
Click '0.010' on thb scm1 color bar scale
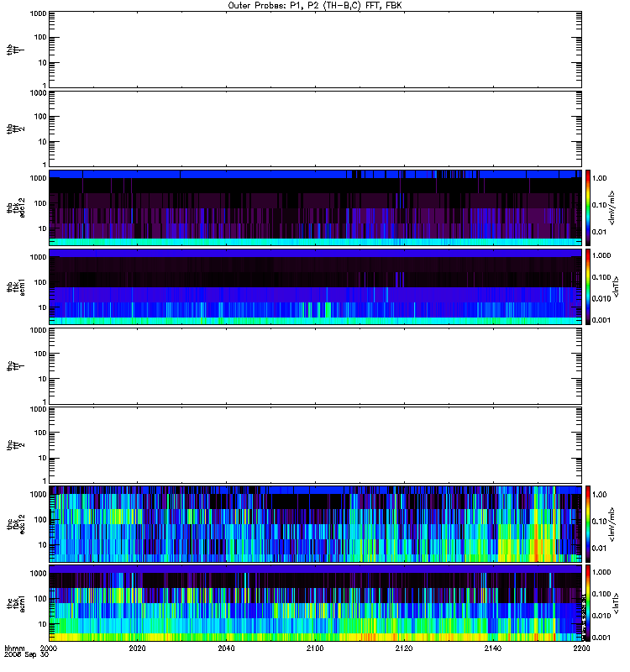pos(601,298)
